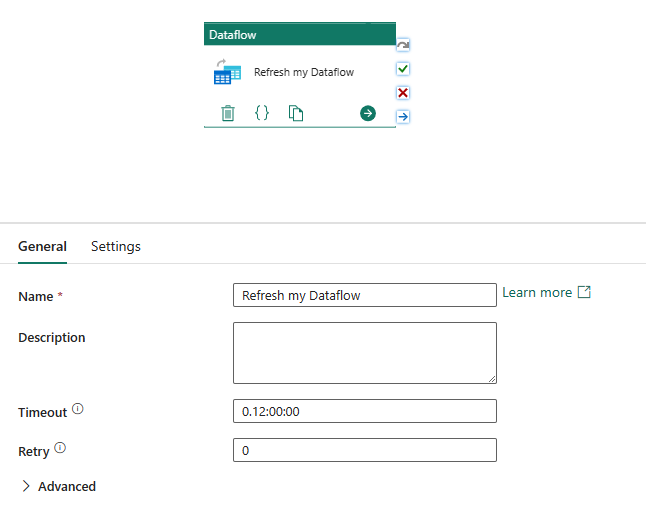Click the green arrow add-output button
Screen dimensions: 646x522
point(367,113)
